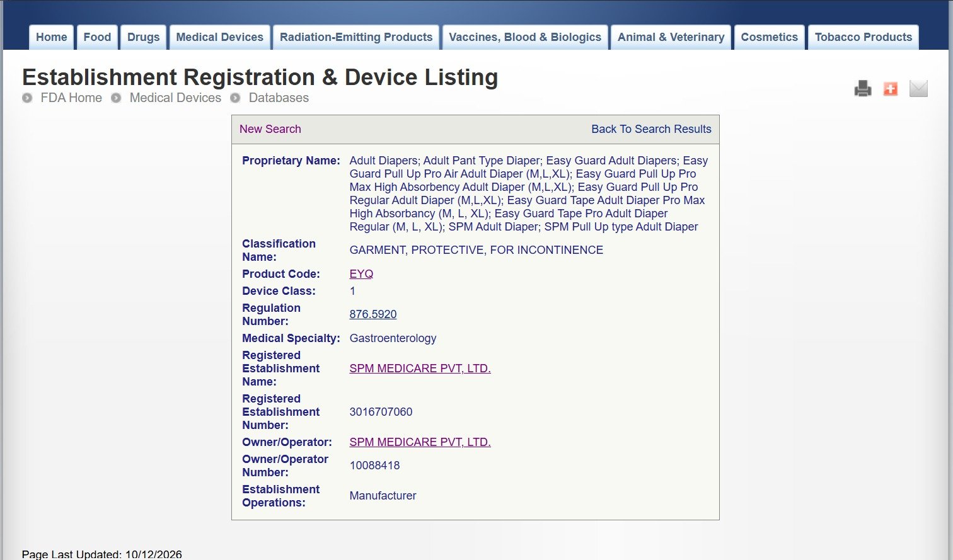Open Registered Establishment Name SPM MEDICARE link
Image resolution: width=953 pixels, height=560 pixels.
420,369
